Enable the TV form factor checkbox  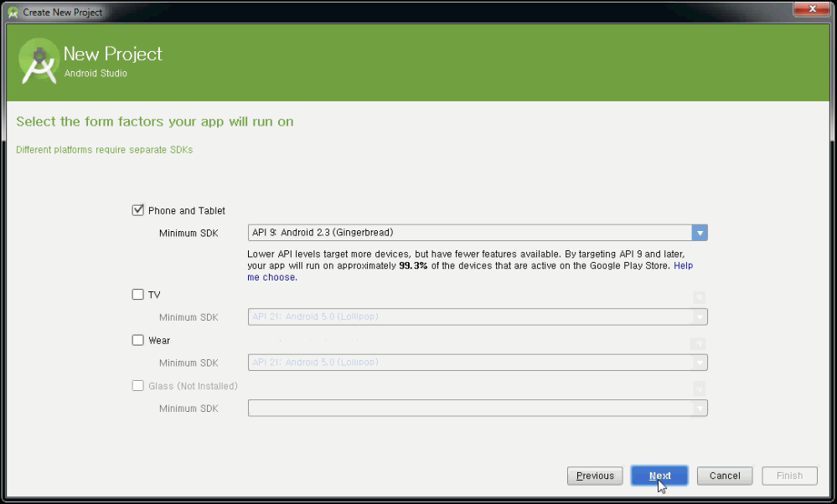pos(137,295)
